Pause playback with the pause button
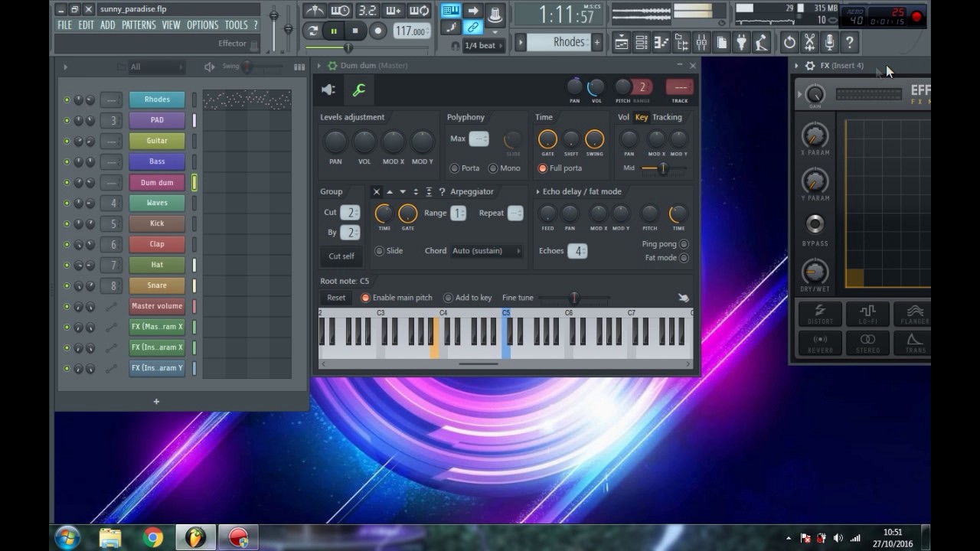980x551 pixels. coord(334,31)
